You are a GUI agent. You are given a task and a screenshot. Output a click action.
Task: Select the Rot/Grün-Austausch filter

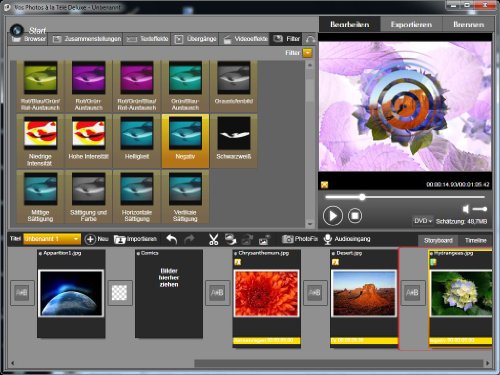click(x=89, y=86)
